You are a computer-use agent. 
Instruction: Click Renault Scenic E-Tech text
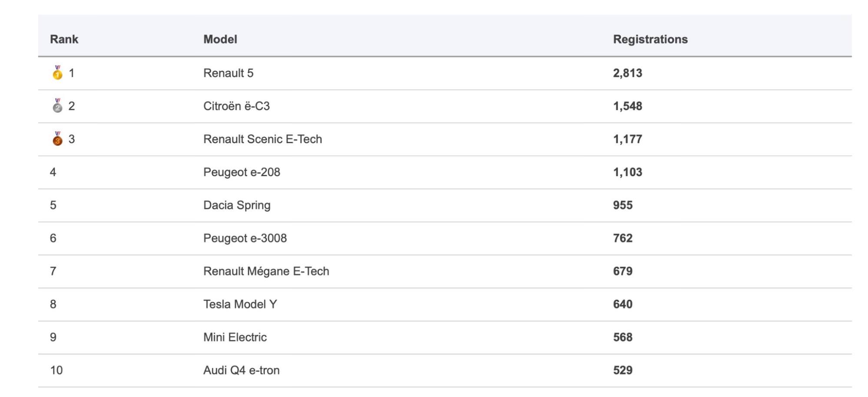(263, 139)
